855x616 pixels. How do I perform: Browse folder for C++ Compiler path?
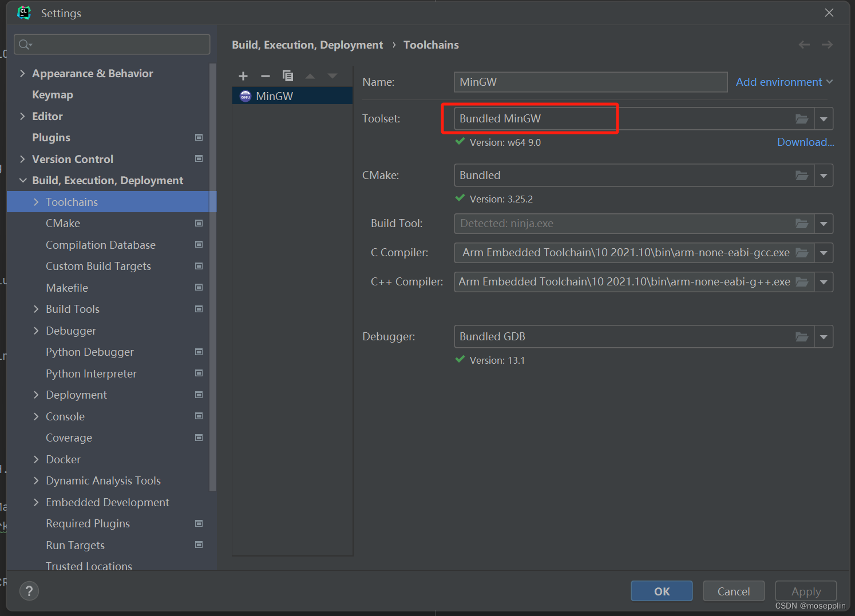(x=802, y=282)
